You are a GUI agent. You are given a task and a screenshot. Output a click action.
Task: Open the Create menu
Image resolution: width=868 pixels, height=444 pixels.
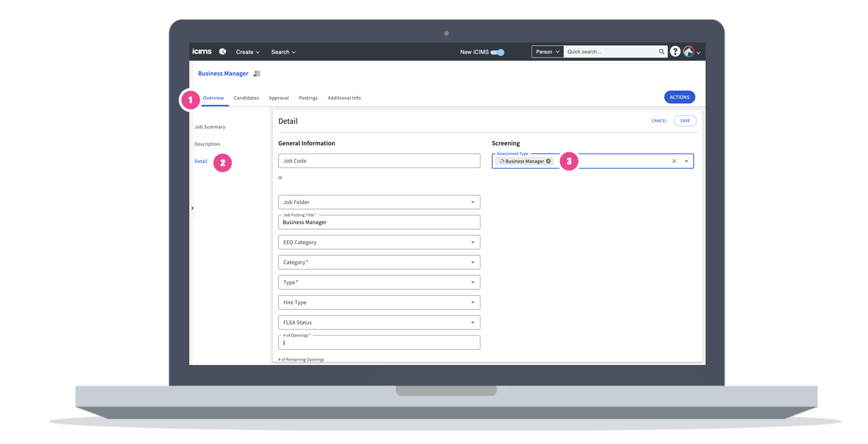[x=247, y=52]
